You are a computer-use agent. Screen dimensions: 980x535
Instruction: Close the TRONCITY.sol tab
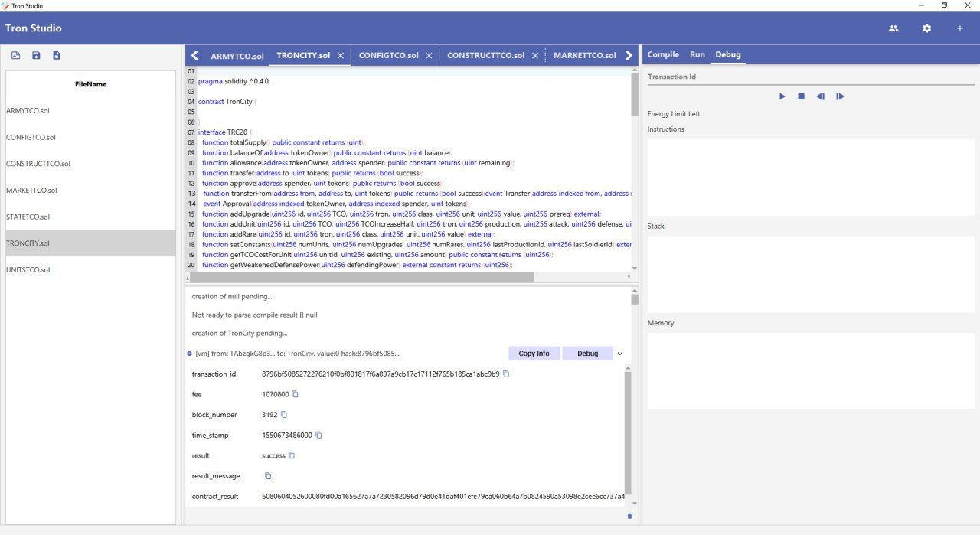coord(341,56)
